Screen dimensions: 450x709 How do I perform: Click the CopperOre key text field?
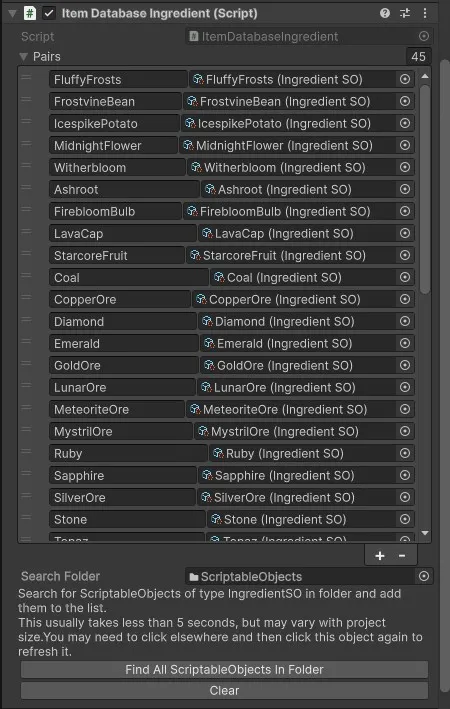pyautogui.click(x=120, y=299)
